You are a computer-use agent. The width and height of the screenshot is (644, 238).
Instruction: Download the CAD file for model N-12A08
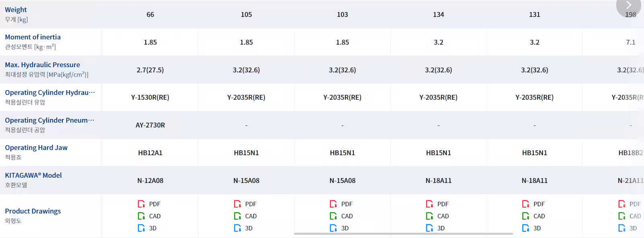[x=149, y=216]
